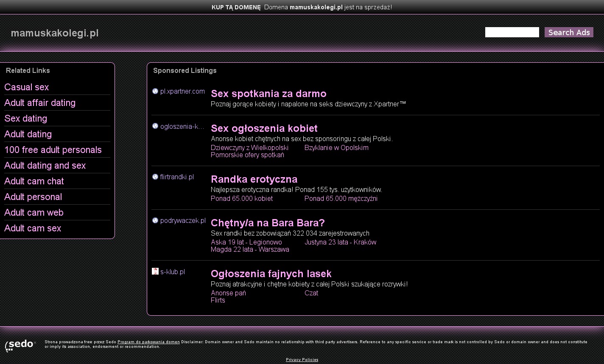Open the Privacy Policies link

[302, 360]
